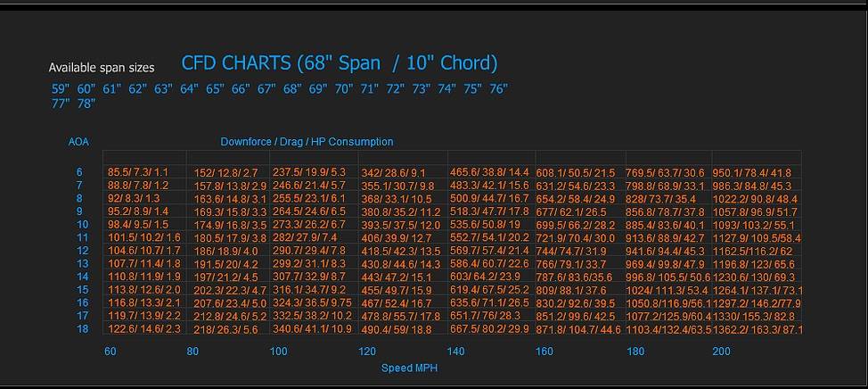The width and height of the screenshot is (868, 389).
Task: Choose the 76" span size link
Action: tap(499, 88)
